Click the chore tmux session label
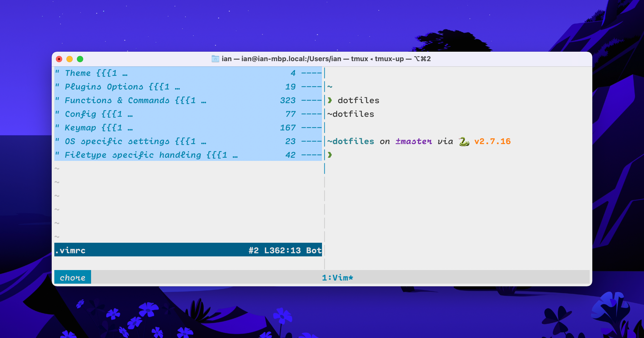644x338 pixels. pos(73,278)
